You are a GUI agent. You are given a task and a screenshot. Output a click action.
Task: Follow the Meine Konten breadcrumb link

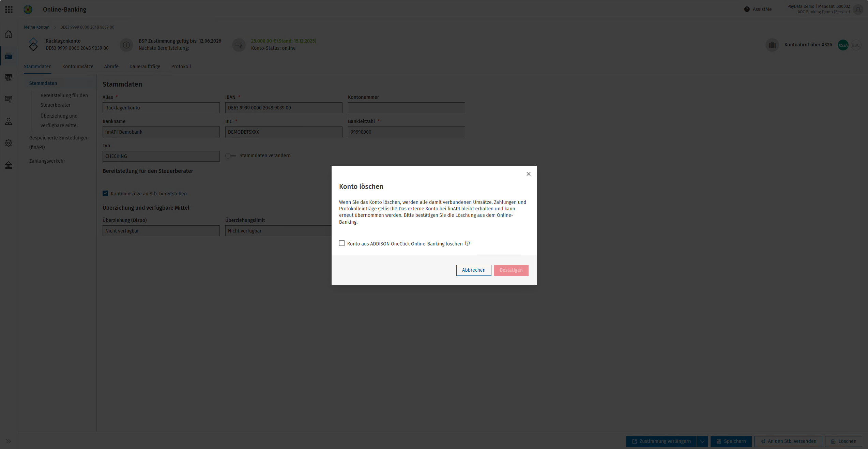[36, 27]
